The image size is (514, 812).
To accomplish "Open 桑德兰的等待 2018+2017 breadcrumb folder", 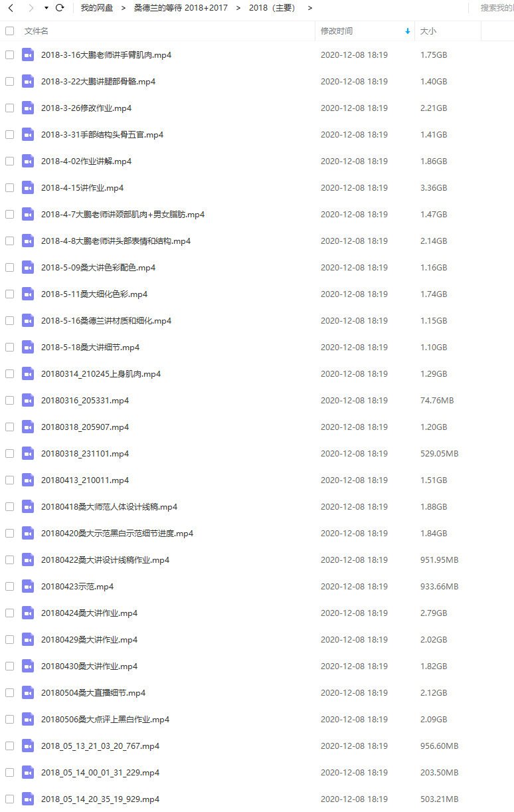I will 179,8.
